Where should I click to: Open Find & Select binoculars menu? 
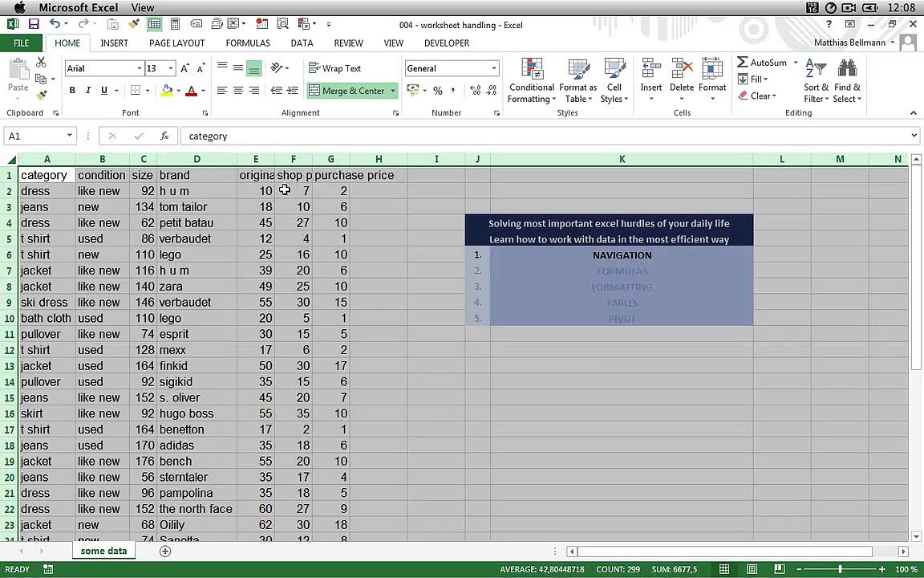tap(847, 81)
